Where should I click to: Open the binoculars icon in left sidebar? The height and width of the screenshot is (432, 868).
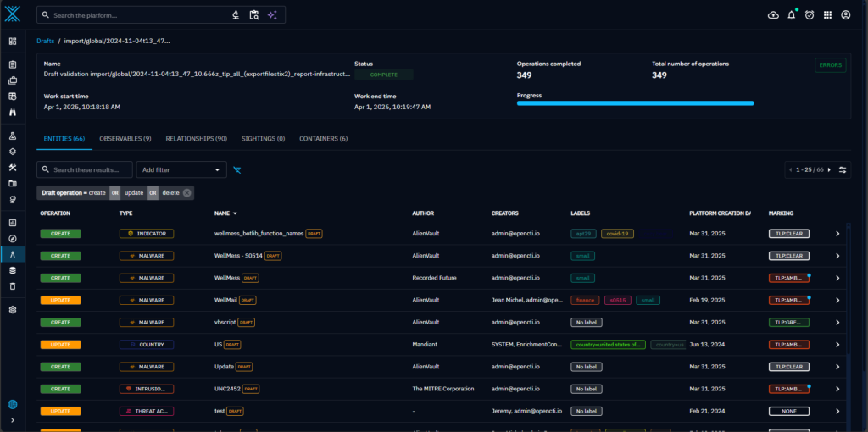13,112
